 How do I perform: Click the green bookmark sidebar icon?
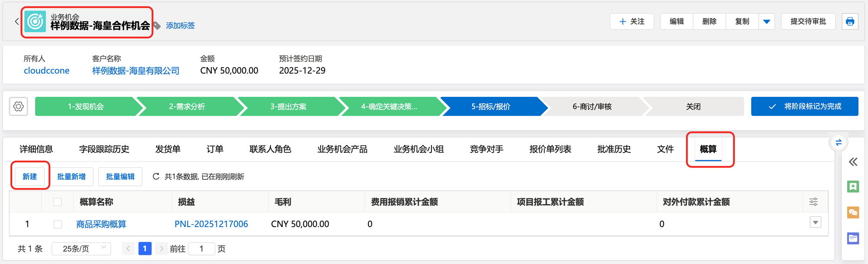(853, 187)
